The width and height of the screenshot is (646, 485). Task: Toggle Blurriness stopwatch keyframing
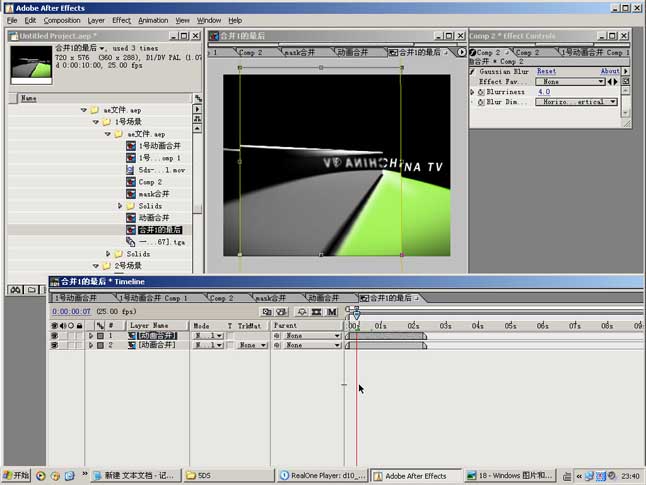pos(481,92)
